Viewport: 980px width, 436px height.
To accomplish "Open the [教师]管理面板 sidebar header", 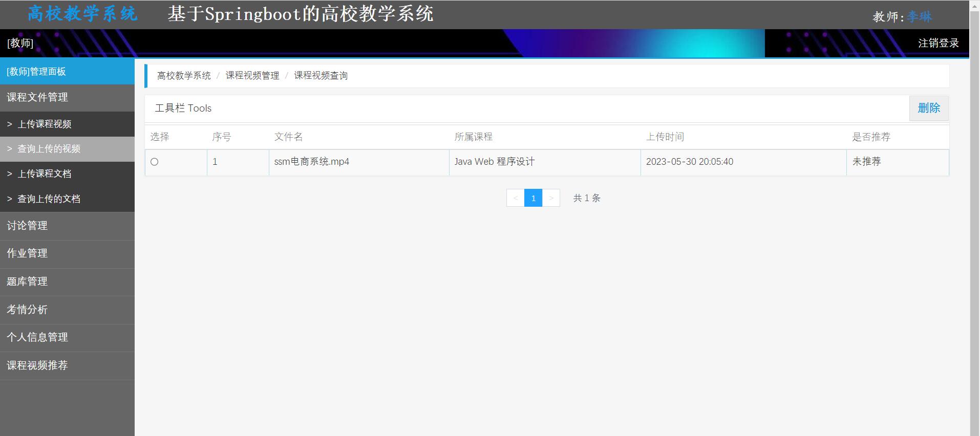I will [x=67, y=71].
